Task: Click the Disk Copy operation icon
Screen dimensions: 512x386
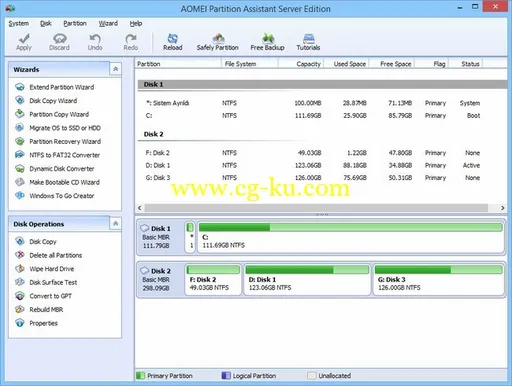Action: coord(20,242)
